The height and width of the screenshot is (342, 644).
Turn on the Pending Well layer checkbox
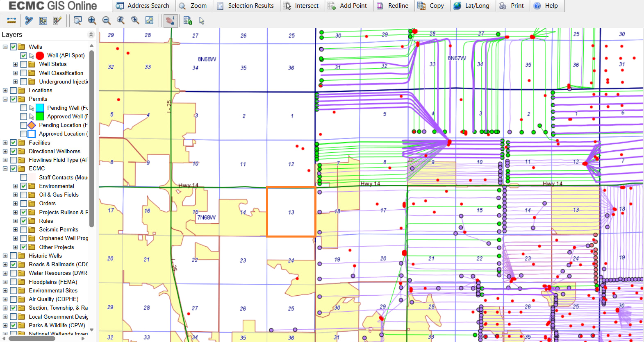coord(24,108)
